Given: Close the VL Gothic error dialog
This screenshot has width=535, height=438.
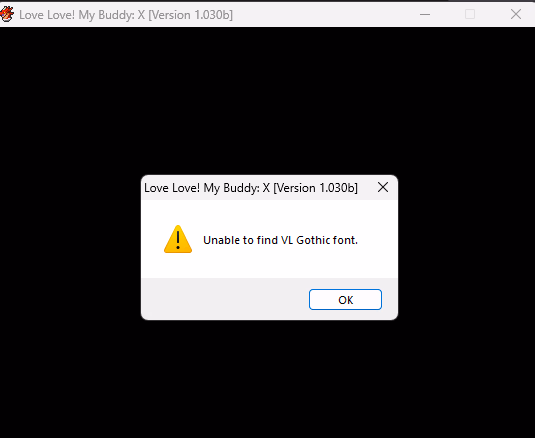Looking at the screenshot, I should pos(383,187).
